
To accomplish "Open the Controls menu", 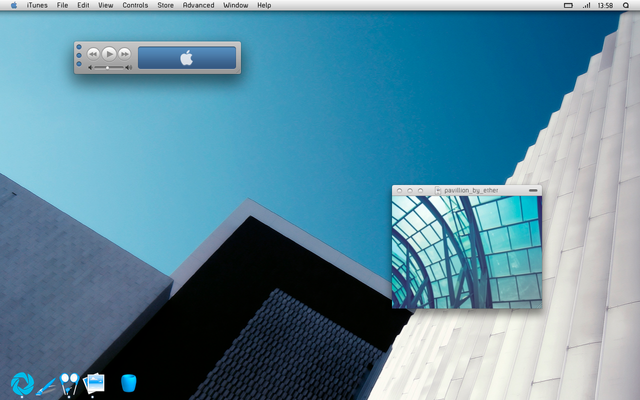I will pyautogui.click(x=135, y=5).
